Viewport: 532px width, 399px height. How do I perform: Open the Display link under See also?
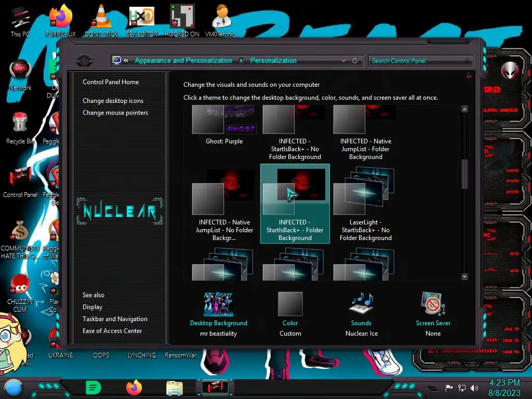pyautogui.click(x=92, y=307)
